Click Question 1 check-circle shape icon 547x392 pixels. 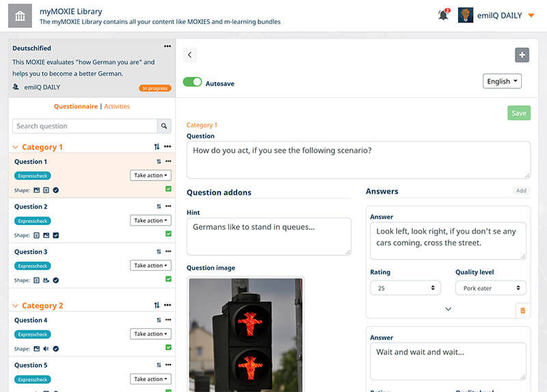click(56, 190)
